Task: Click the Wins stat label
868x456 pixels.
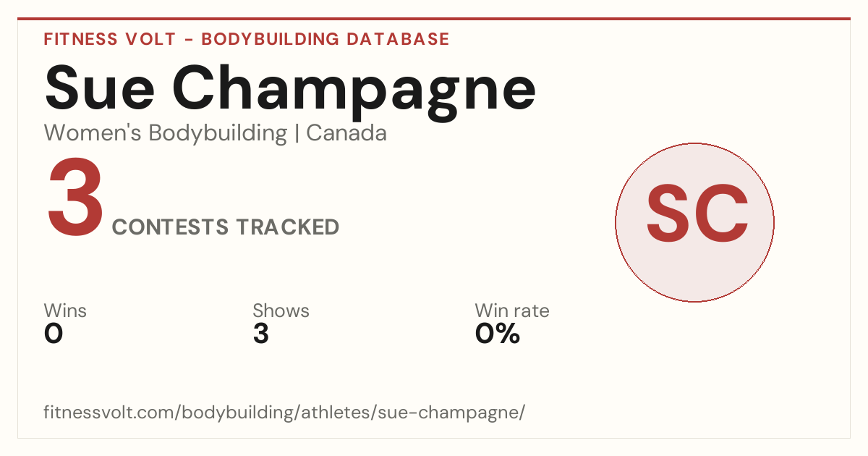Action: [x=65, y=311]
